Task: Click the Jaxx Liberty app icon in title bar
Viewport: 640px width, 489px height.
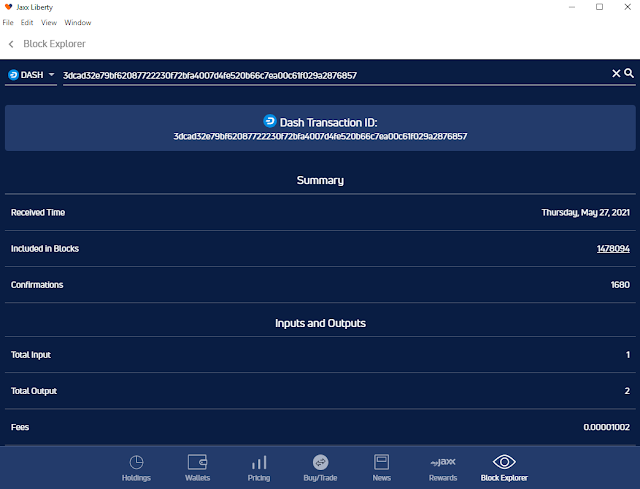Action: click(8, 7)
